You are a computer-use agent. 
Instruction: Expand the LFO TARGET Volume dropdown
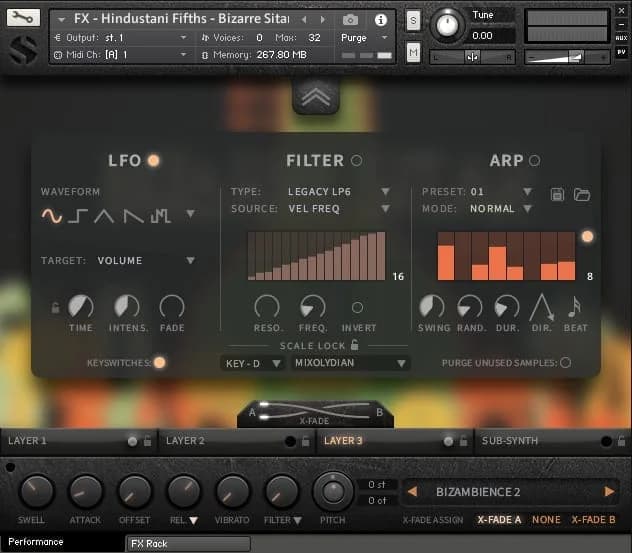[x=146, y=261]
